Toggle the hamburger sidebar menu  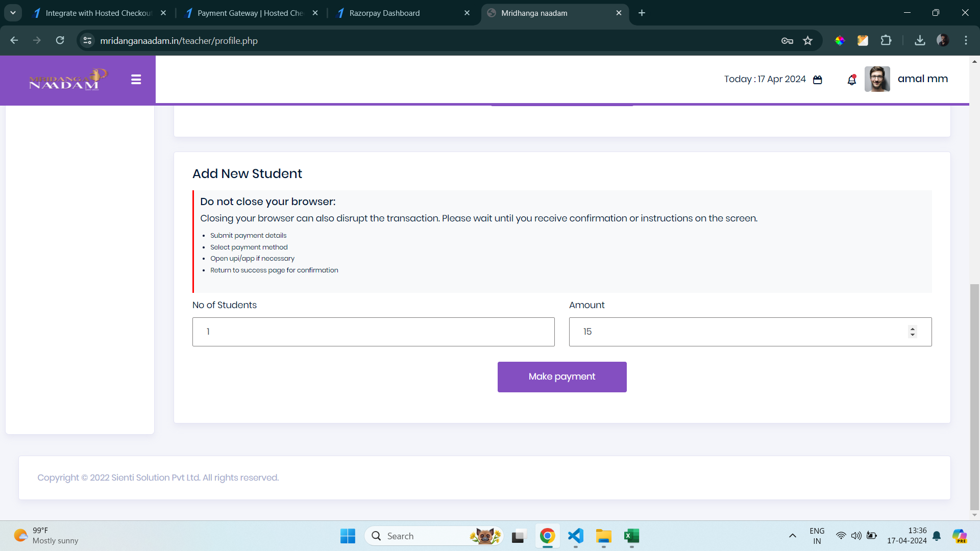click(136, 80)
